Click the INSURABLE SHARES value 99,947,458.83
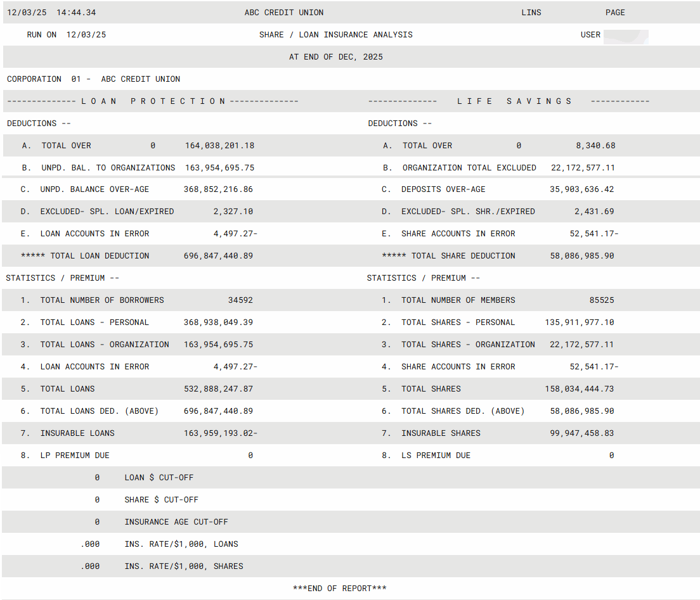 [x=581, y=433]
